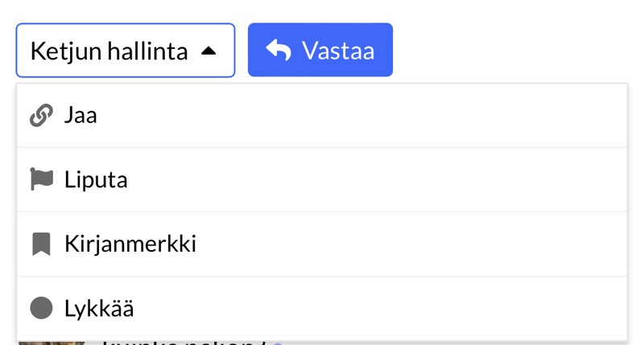Image resolution: width=644 pixels, height=345 pixels.
Task: Click the bookmark icon beside Kirjanmerkki
Action: click(x=41, y=244)
